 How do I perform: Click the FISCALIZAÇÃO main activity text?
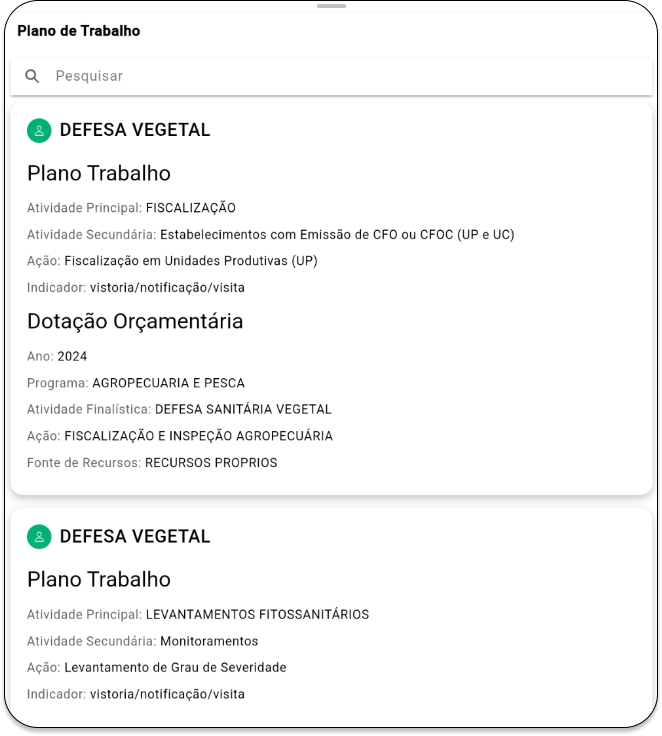coord(191,208)
